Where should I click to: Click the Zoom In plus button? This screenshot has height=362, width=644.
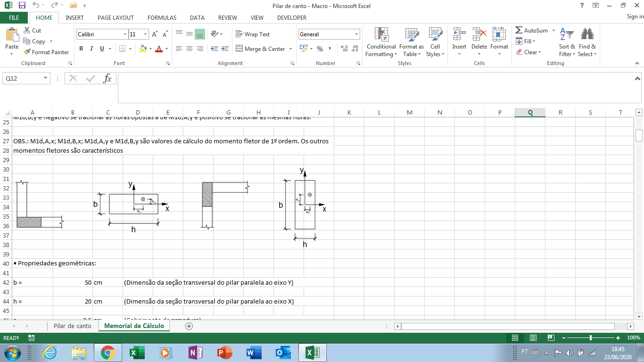pos(618,338)
